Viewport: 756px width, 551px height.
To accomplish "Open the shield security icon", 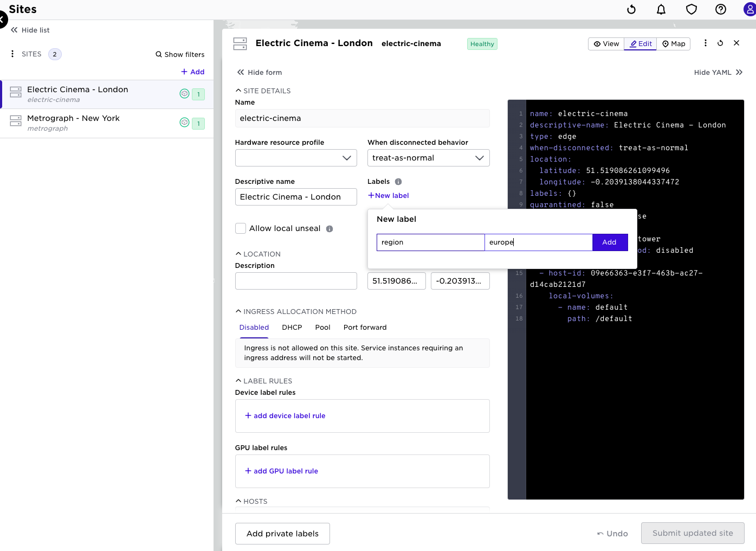I will 691,9.
